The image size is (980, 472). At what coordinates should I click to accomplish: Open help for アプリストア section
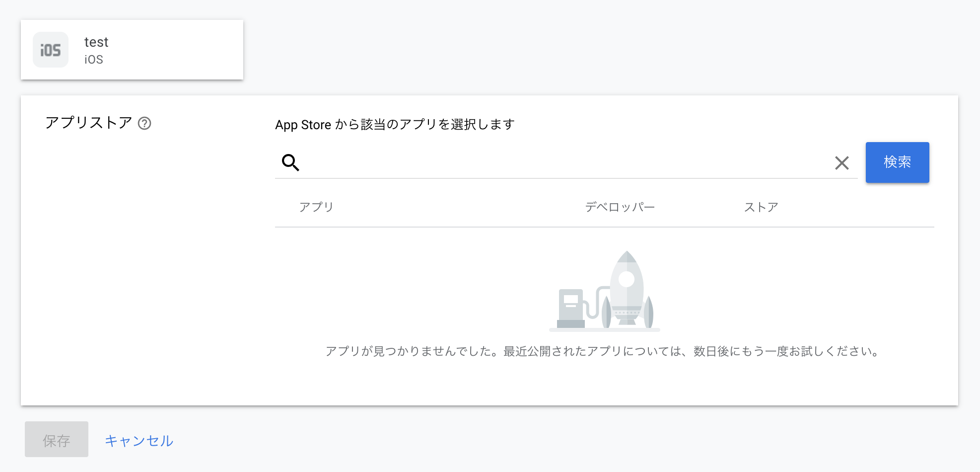[x=145, y=123]
